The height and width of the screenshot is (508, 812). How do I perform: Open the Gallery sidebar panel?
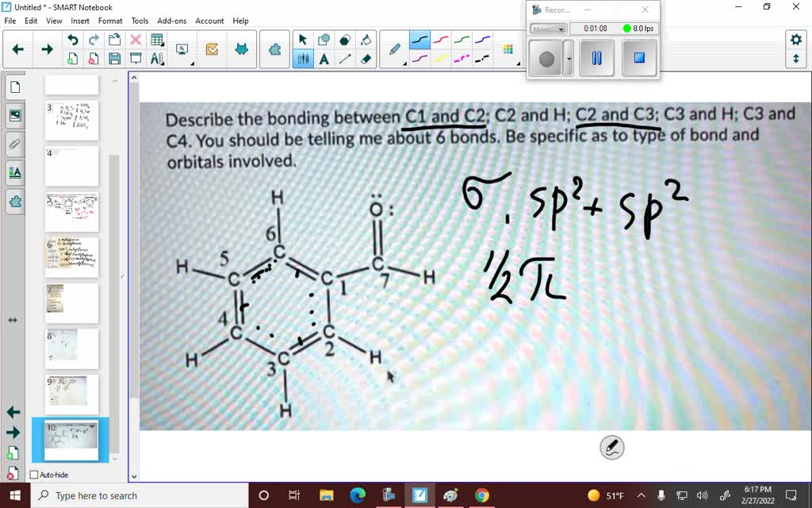[13, 115]
